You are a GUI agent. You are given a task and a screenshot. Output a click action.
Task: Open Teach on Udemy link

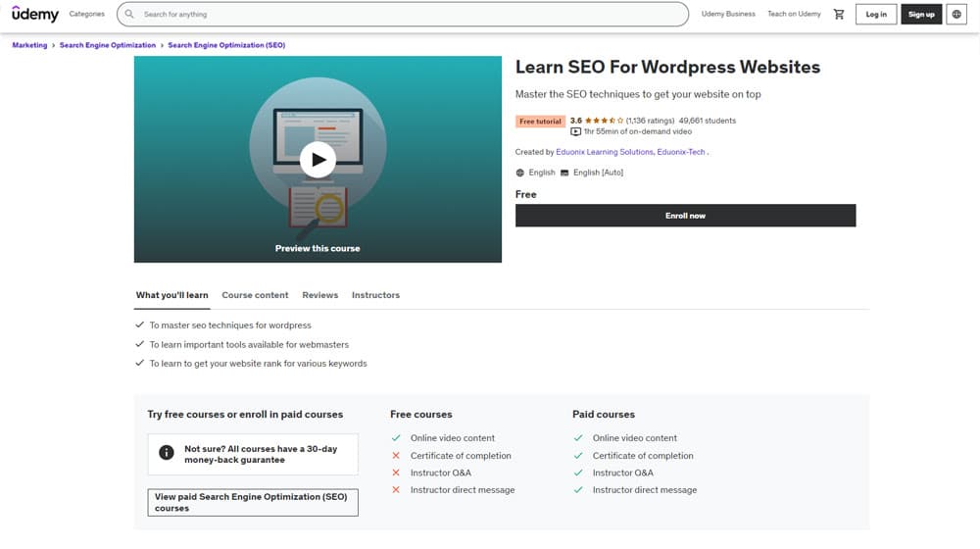[x=794, y=14]
